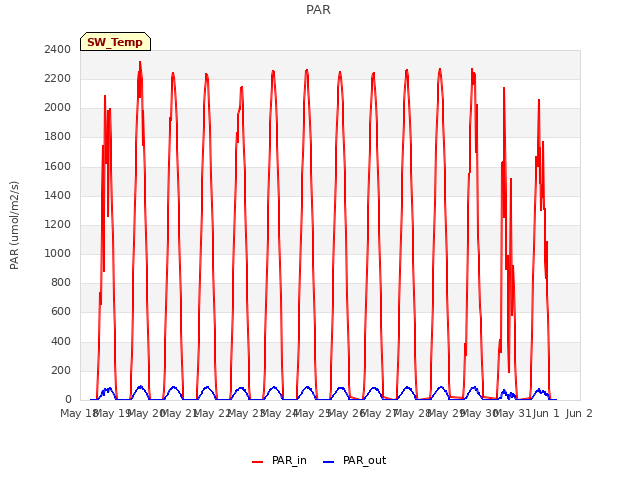This screenshot has height=480, width=640.
Task: Click the 1000 y-axis tick label
Action: point(58,254)
